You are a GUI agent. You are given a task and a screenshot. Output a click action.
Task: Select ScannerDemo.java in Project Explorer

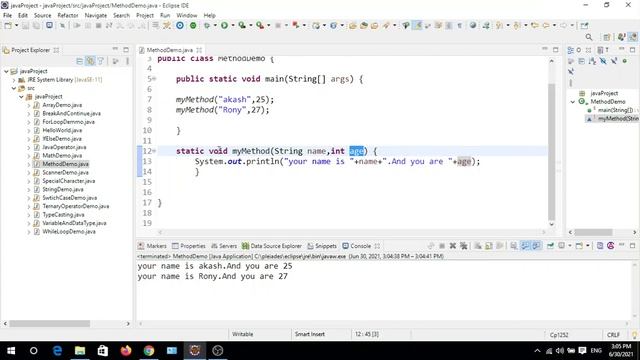pos(65,172)
